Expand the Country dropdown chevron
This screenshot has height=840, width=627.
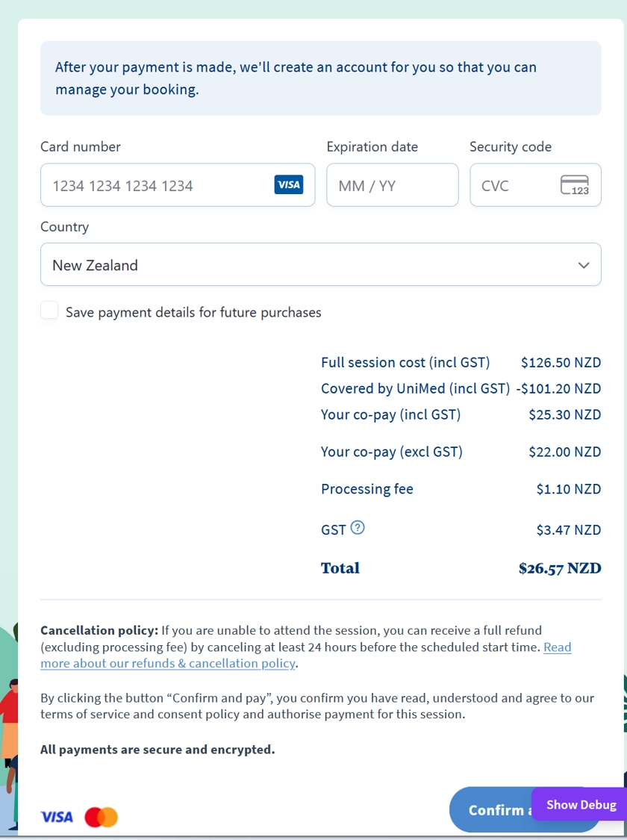click(584, 265)
